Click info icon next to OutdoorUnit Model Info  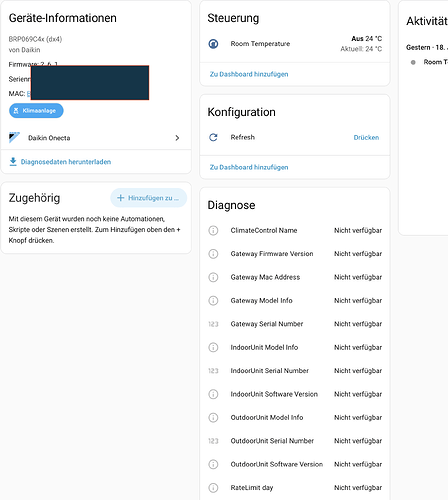[x=213, y=417]
